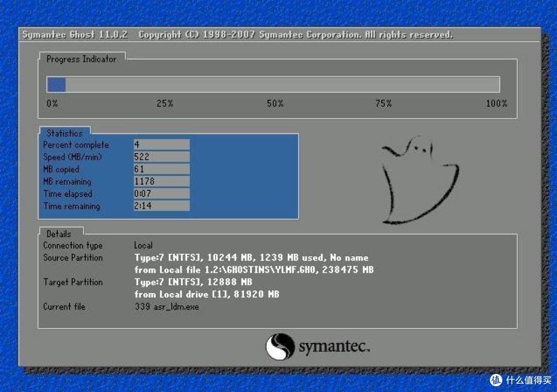Screen dimensions: 557x392
Task: Click the Connection type value Local
Action: pyautogui.click(x=143, y=246)
